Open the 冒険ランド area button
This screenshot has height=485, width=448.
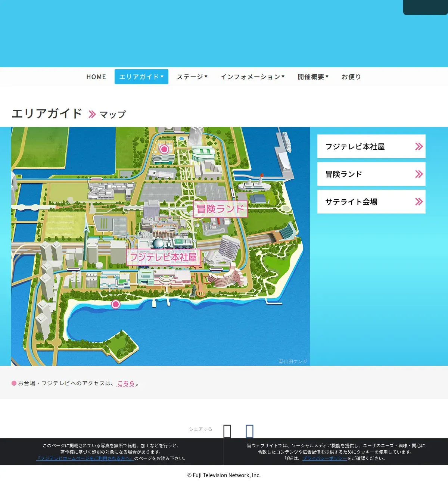[371, 174]
